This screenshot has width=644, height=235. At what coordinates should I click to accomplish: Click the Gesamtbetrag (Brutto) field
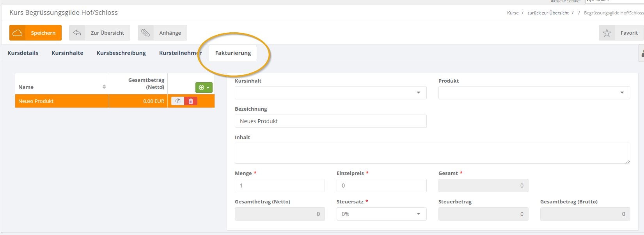tap(585, 214)
